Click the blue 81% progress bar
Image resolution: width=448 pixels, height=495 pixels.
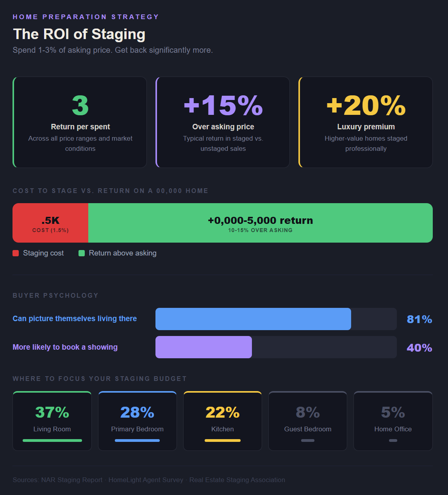point(253,319)
